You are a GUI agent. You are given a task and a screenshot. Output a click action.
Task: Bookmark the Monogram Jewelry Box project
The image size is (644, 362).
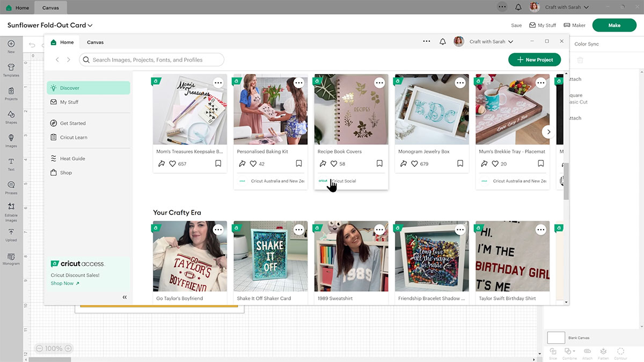pyautogui.click(x=460, y=164)
